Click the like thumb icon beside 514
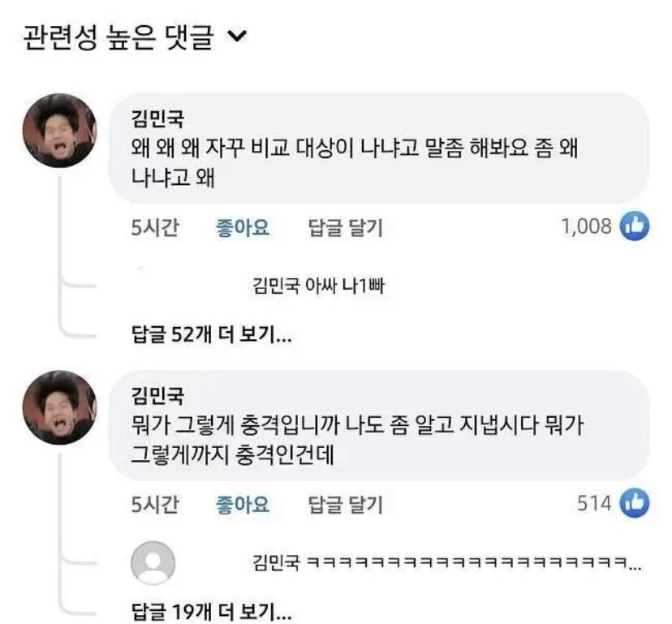 click(x=635, y=503)
